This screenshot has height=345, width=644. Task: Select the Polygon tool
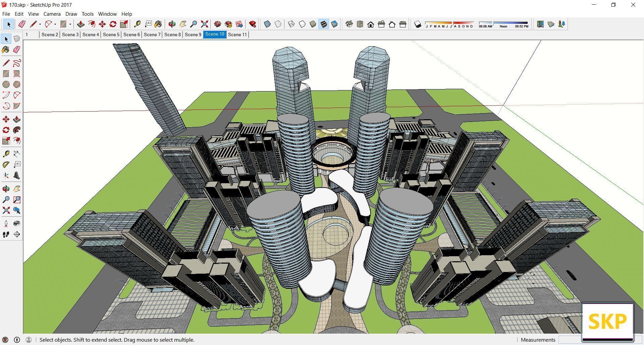coord(17,84)
